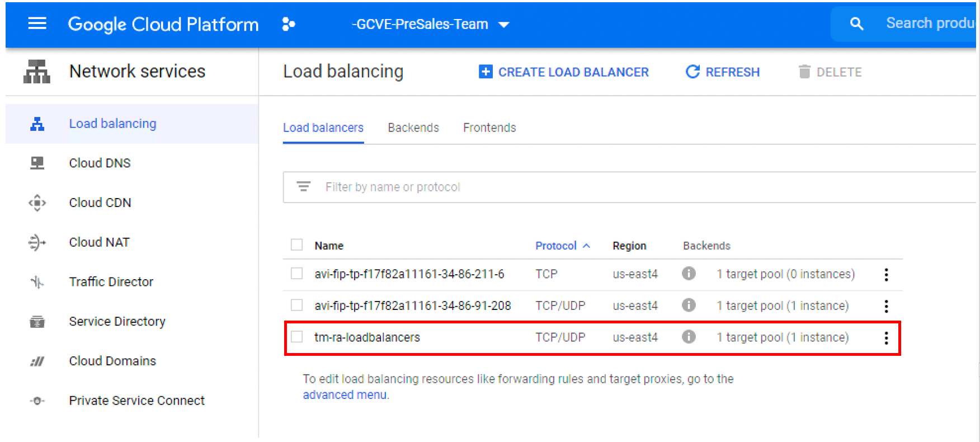Click the Cloud DNS sidebar icon
Viewport: 980px width, 442px height.
[37, 163]
